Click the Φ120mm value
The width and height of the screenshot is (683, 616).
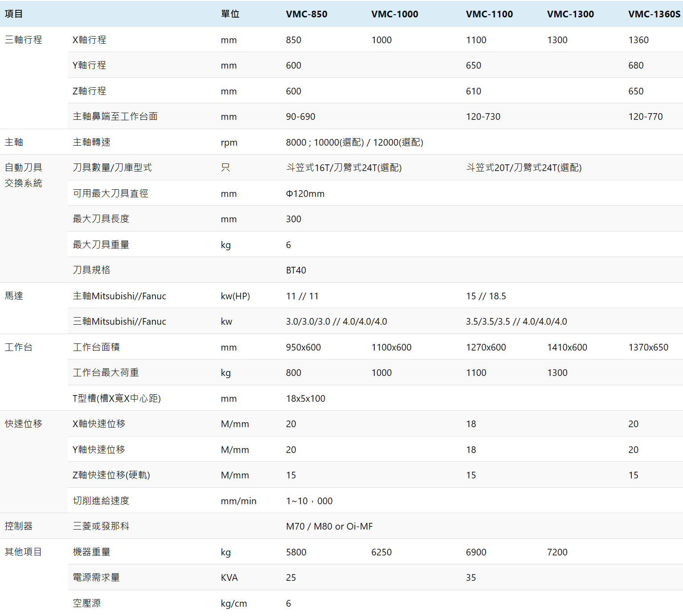(305, 194)
